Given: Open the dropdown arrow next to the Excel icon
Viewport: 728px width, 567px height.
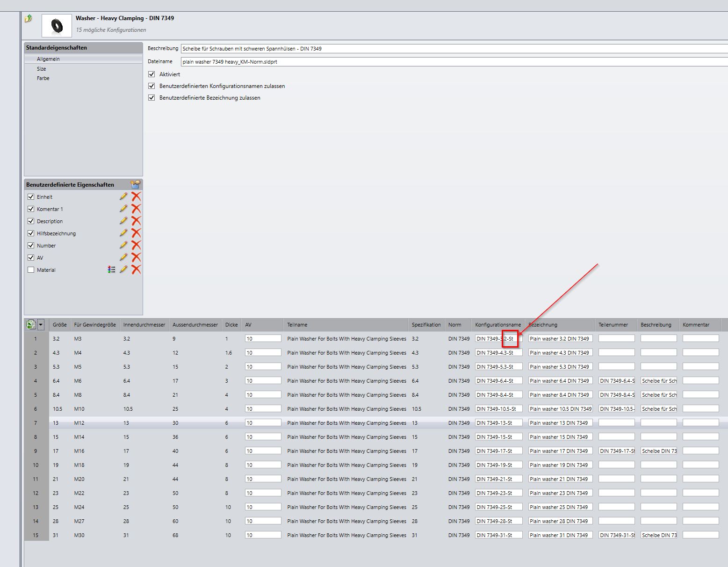Looking at the screenshot, I should pos(41,325).
